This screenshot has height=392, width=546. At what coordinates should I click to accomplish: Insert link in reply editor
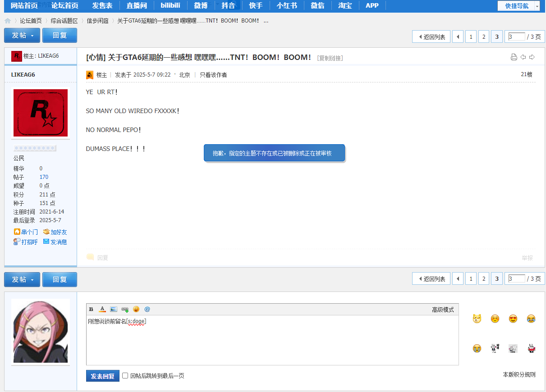coord(125,309)
